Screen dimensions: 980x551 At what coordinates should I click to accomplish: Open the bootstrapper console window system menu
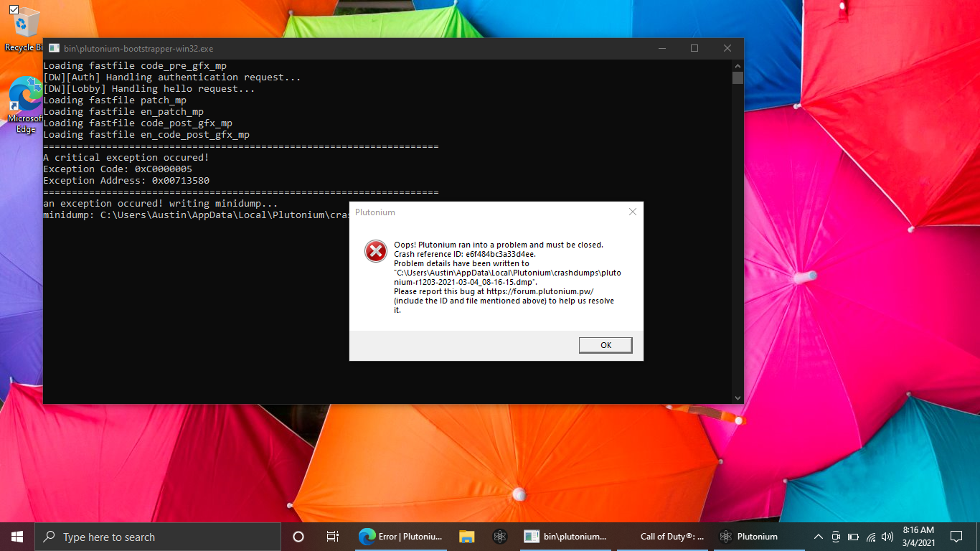tap(54, 49)
